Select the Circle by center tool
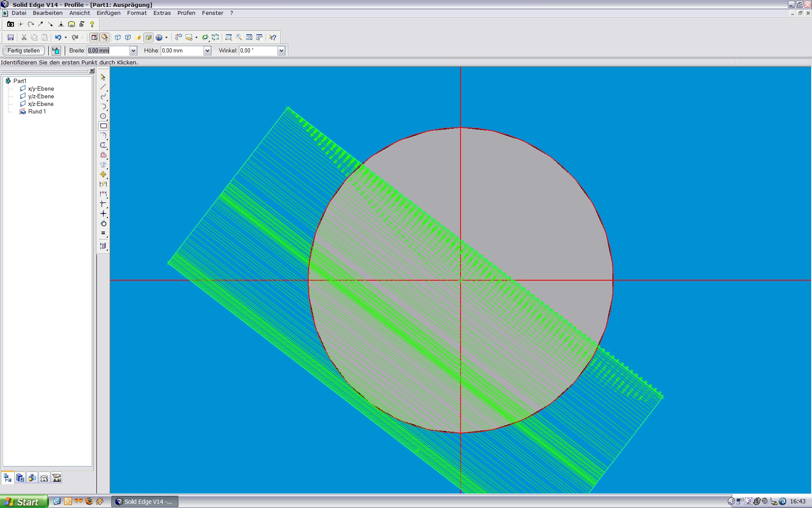Viewport: 812px width, 508px height. [103, 116]
